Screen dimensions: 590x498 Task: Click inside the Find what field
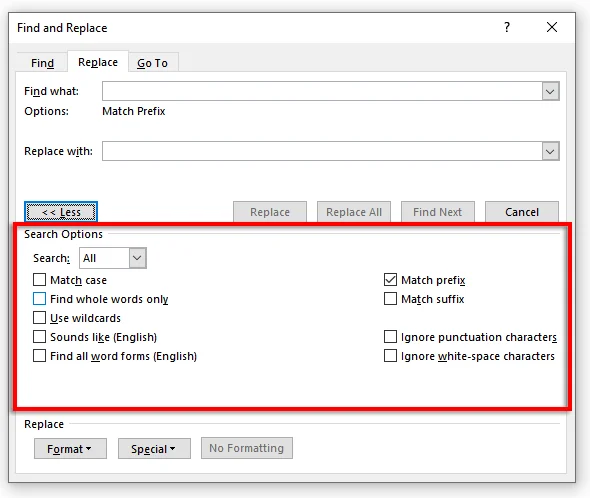[x=322, y=91]
